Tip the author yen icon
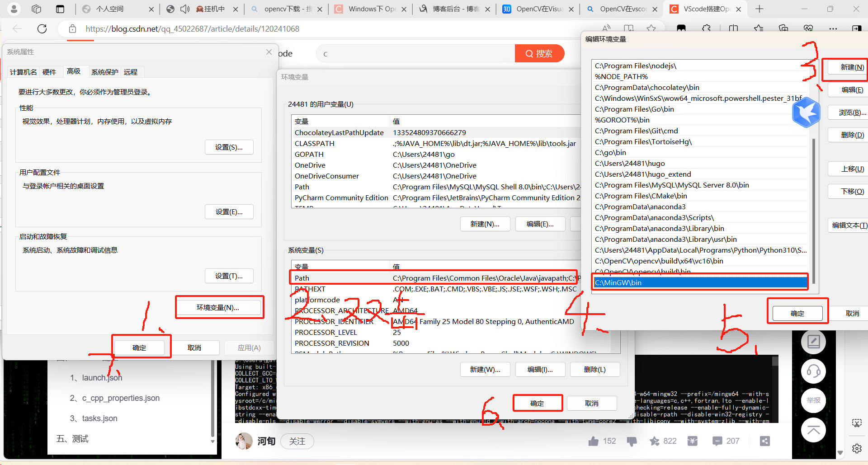This screenshot has height=465, width=868. [x=692, y=441]
